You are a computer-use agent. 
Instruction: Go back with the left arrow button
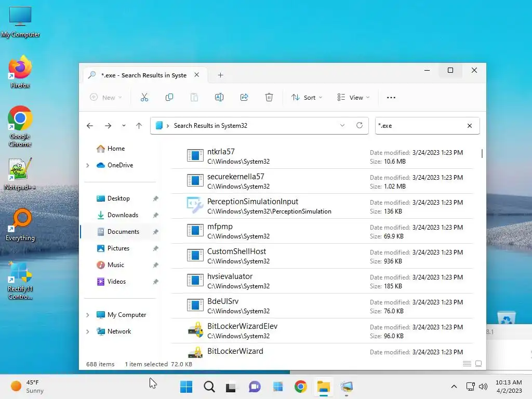pos(89,126)
